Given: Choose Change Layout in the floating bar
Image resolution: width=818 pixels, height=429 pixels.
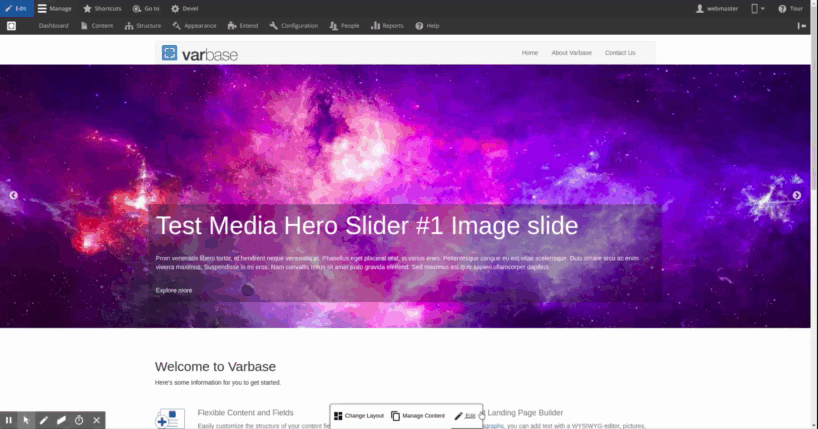Looking at the screenshot, I should click(x=359, y=415).
